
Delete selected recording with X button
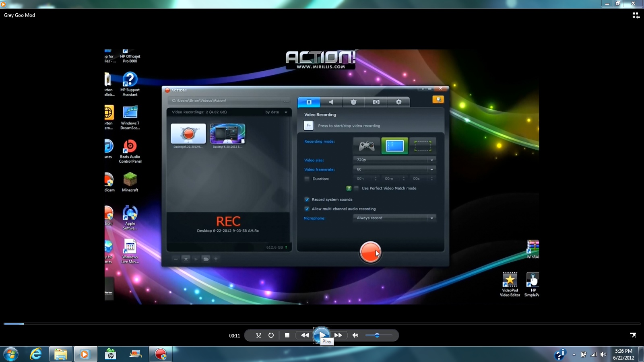186,259
